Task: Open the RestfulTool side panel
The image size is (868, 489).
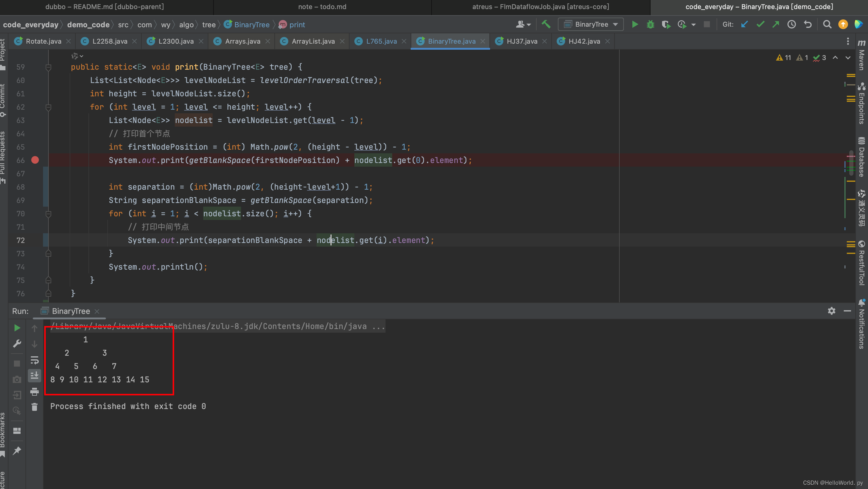Action: [862, 263]
